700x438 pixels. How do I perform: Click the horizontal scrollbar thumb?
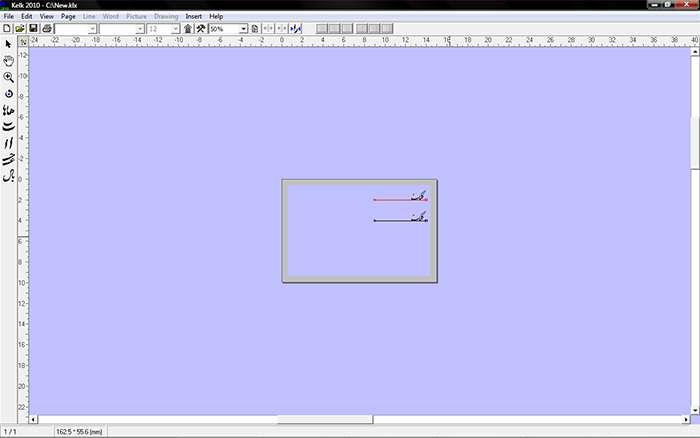(x=324, y=419)
